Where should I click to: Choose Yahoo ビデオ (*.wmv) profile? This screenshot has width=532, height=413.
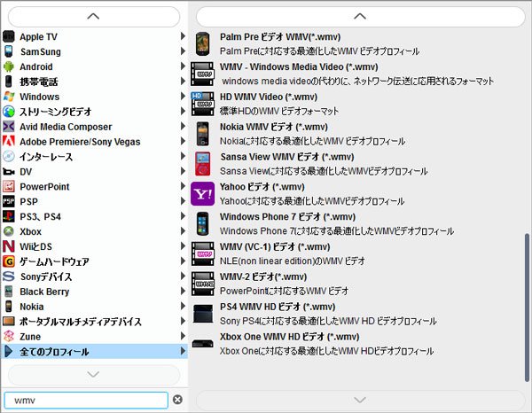click(356, 193)
